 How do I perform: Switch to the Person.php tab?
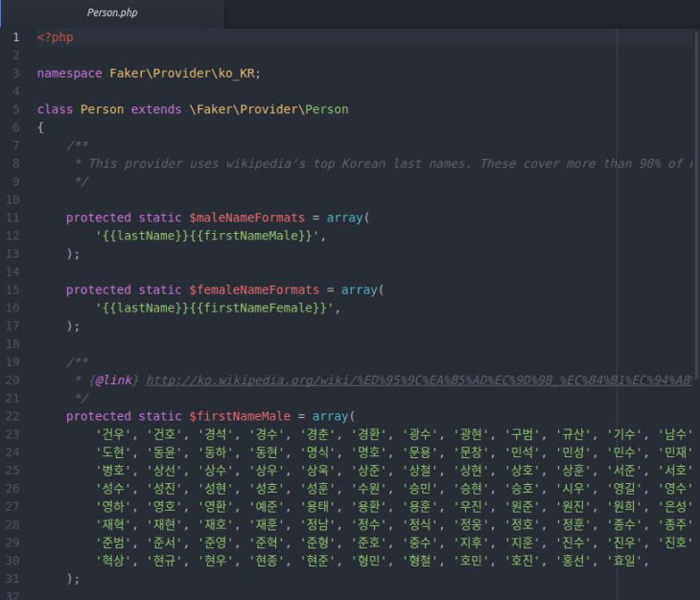click(114, 13)
